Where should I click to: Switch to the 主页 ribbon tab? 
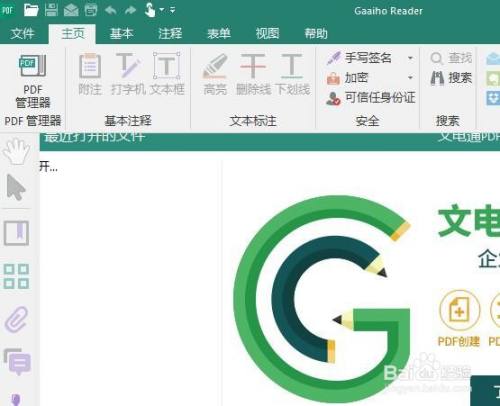point(72,34)
